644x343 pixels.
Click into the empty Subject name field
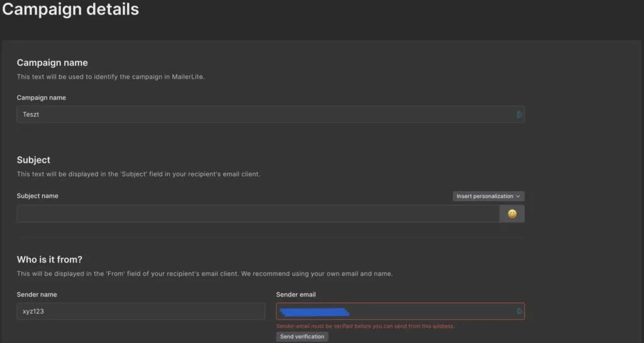click(258, 214)
